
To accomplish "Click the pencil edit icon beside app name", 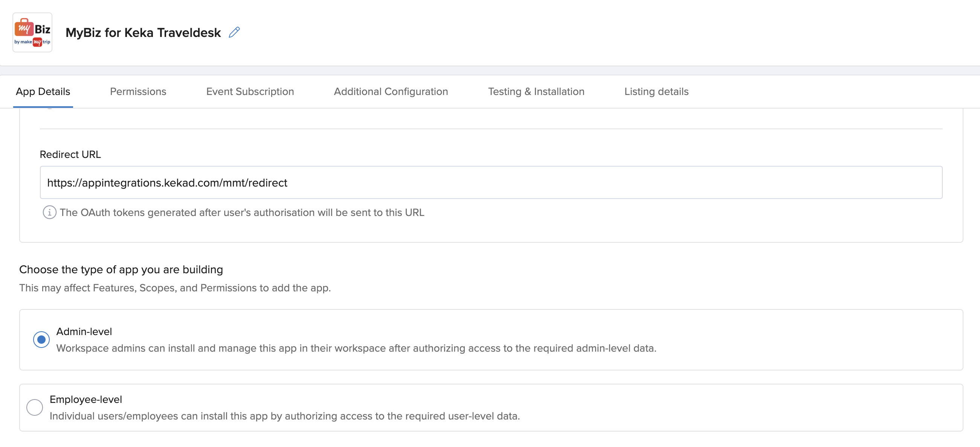I will (x=234, y=32).
